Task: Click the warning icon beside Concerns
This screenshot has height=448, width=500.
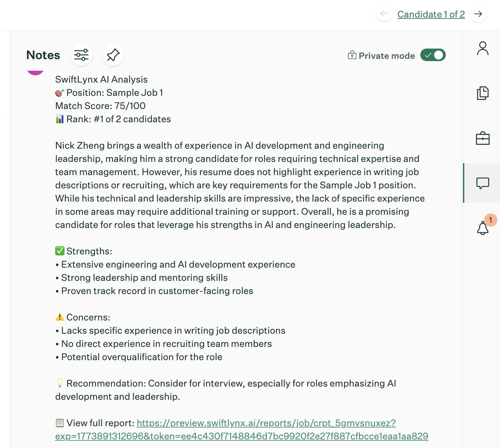Action: coord(60,317)
